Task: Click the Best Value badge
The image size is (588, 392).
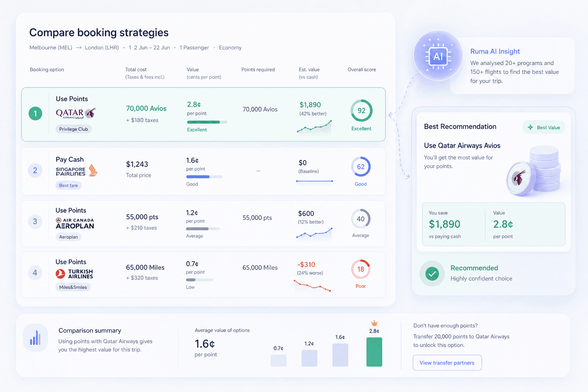Action: [544, 127]
